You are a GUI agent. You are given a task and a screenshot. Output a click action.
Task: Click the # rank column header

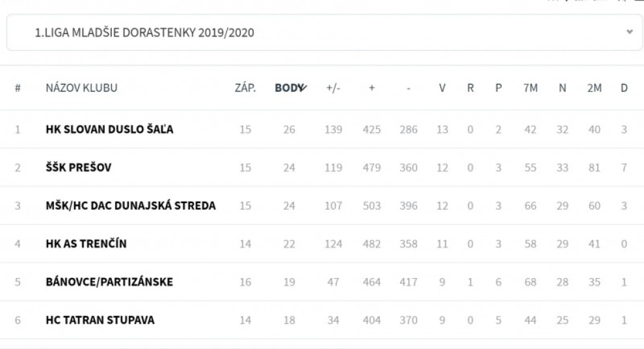tap(18, 89)
